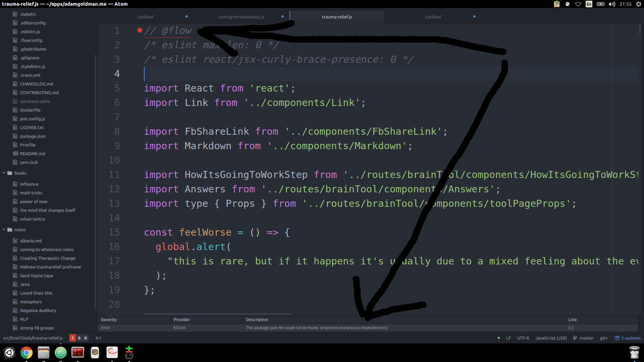Click 'git+' in the status bar

(603, 338)
